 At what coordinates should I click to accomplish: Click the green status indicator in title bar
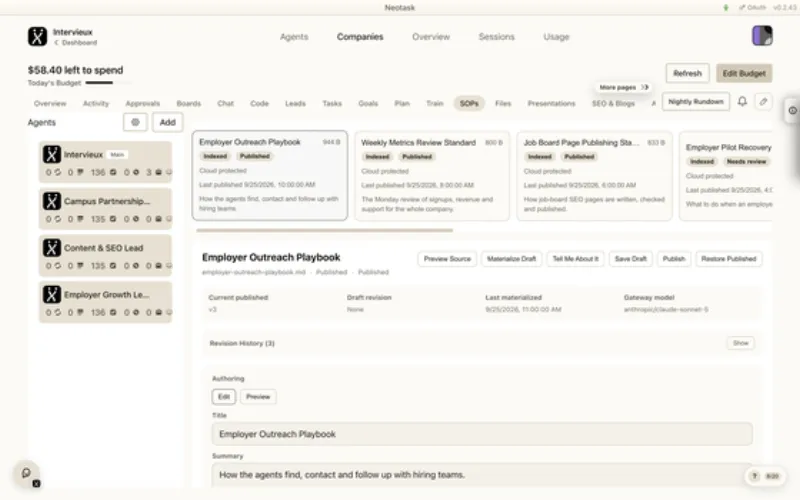pyautogui.click(x=726, y=8)
